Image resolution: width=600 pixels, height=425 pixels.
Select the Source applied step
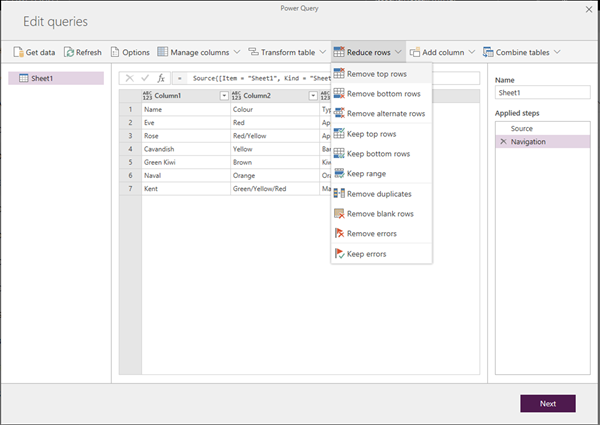coord(521,129)
